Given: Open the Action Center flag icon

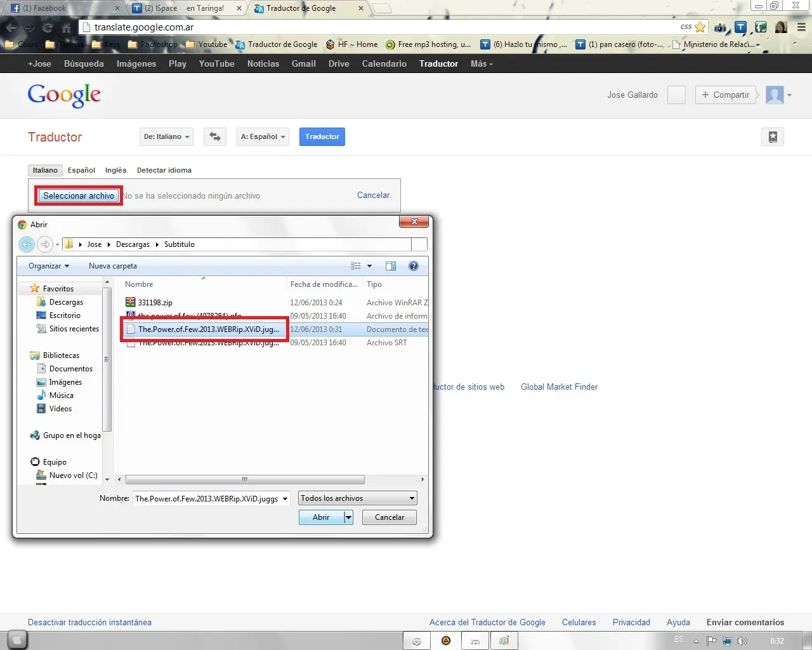Looking at the screenshot, I should click(711, 641).
